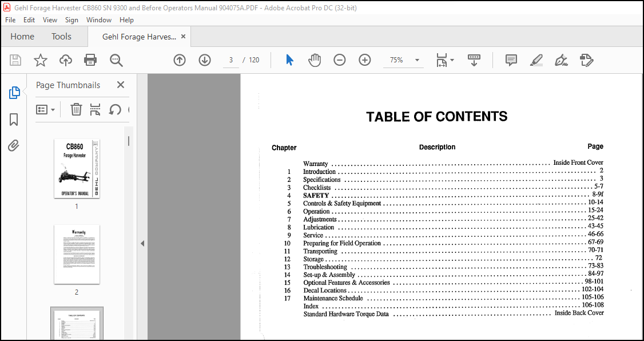Click the Decal Locations entry
This screenshot has width=644, height=341.
tap(325, 291)
